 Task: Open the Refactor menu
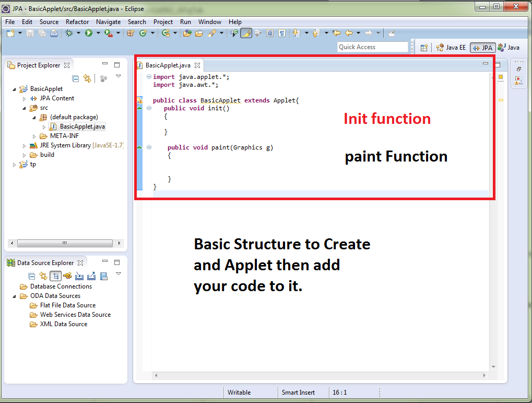[77, 22]
